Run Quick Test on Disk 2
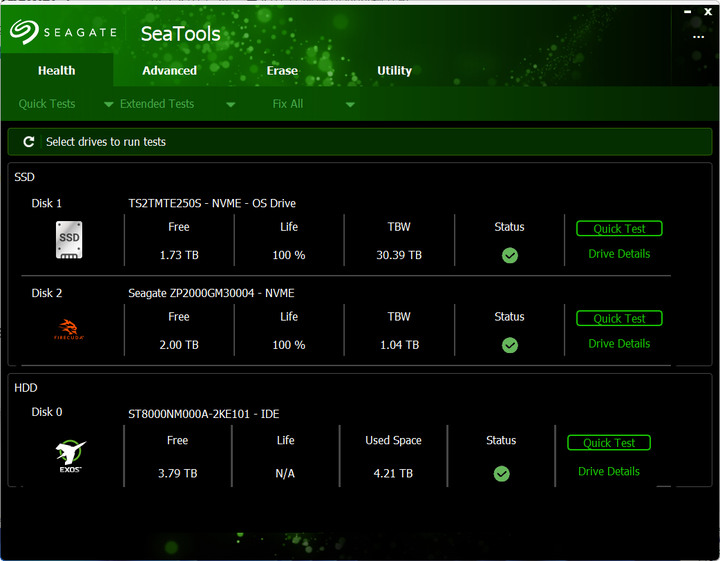Image resolution: width=720 pixels, height=561 pixels. pyautogui.click(x=619, y=319)
